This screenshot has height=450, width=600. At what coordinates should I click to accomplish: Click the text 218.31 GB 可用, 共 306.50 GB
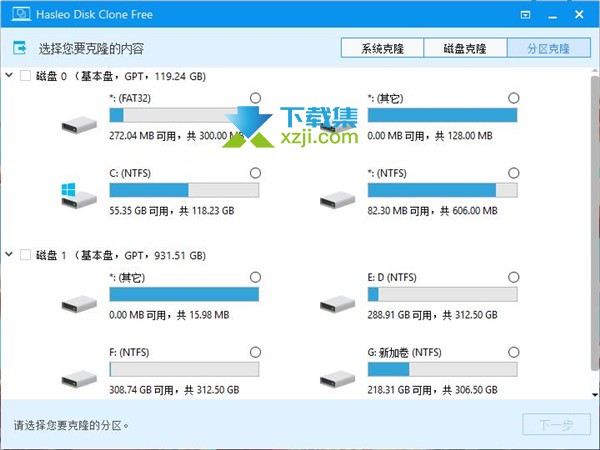point(432,390)
